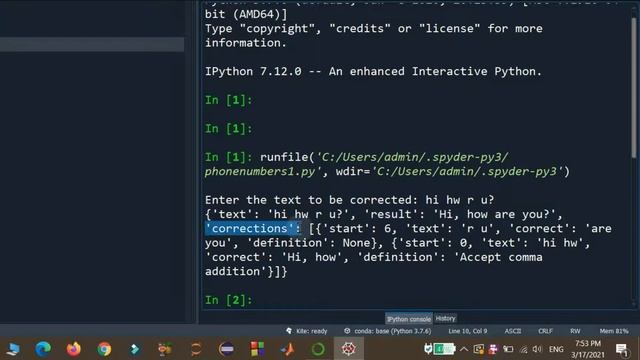Image resolution: width=640 pixels, height=360 pixels.
Task: Open Microsoft Edge from the taskbar
Action: 43,349
